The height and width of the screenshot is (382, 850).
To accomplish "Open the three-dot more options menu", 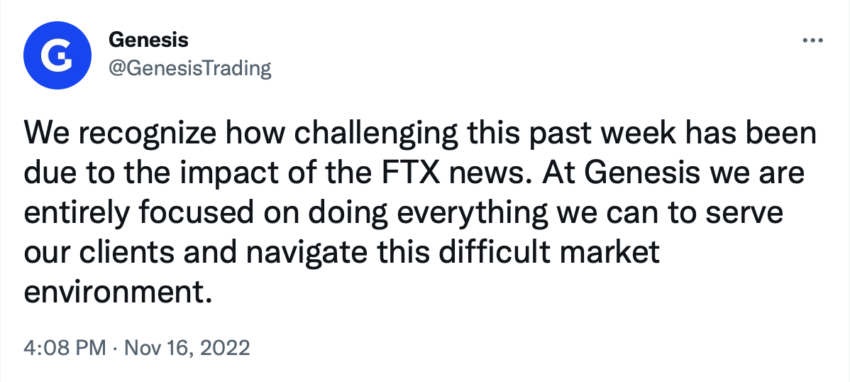I will point(813,40).
